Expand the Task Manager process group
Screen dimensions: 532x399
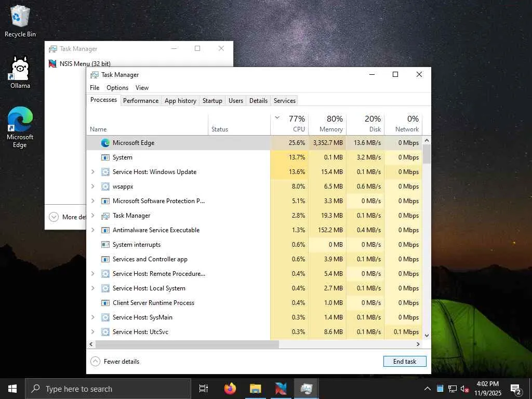tap(93, 216)
